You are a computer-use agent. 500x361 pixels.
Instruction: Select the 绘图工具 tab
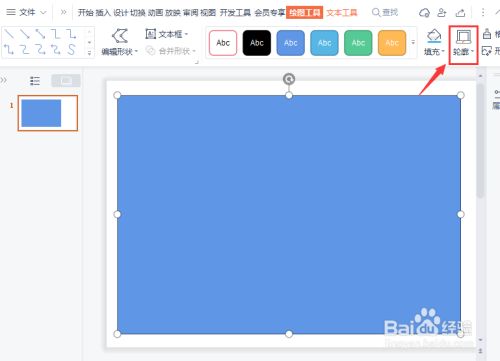(x=304, y=13)
